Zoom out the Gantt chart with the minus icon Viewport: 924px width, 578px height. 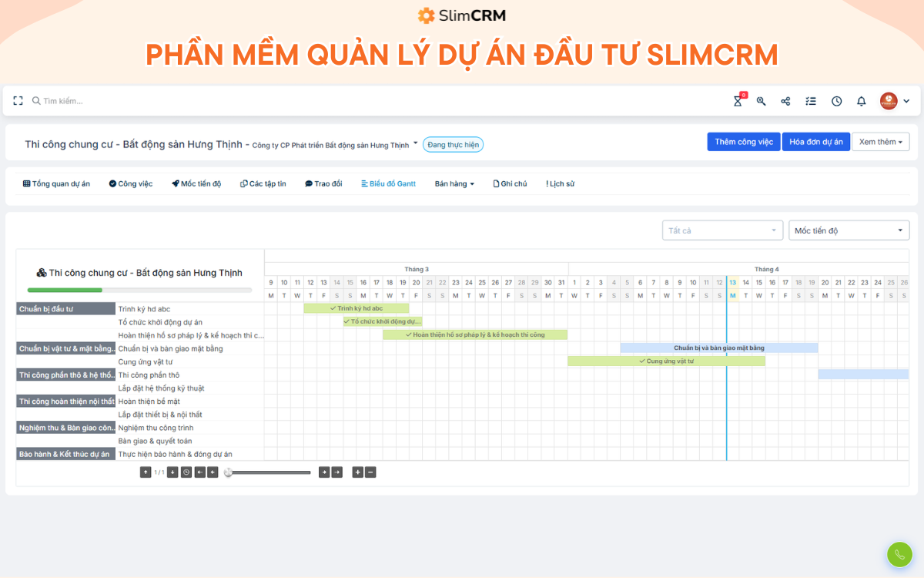(x=370, y=472)
